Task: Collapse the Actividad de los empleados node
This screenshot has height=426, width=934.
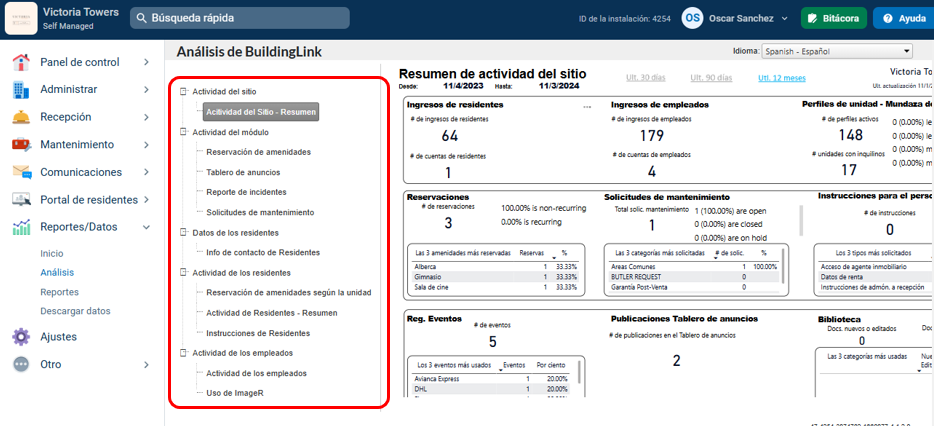Action: tap(183, 353)
